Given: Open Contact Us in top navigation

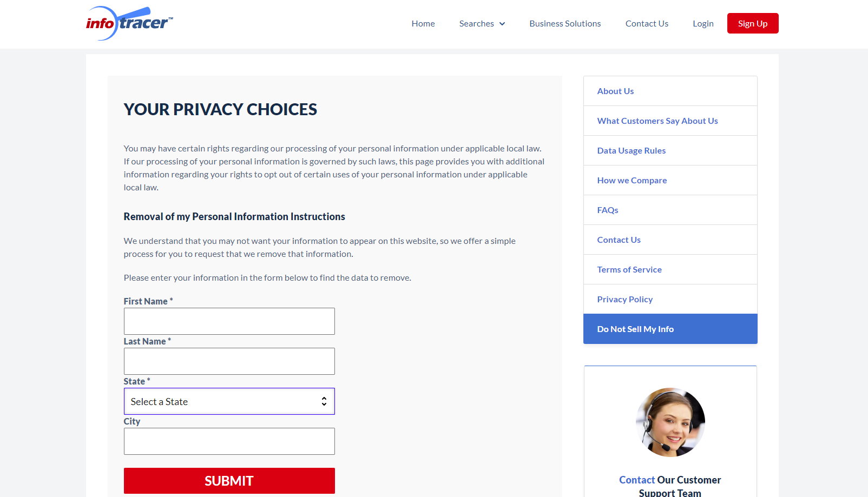Looking at the screenshot, I should pyautogui.click(x=647, y=24).
